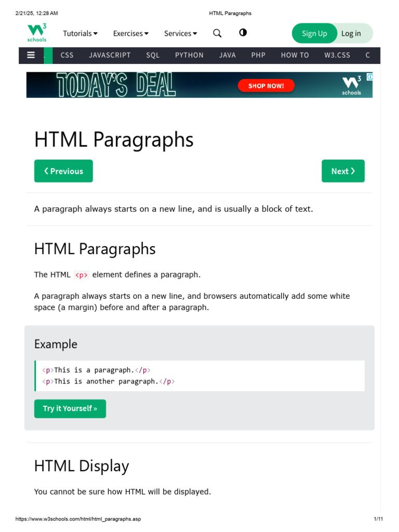Open the Services dropdown
399x532 pixels.
[180, 33]
